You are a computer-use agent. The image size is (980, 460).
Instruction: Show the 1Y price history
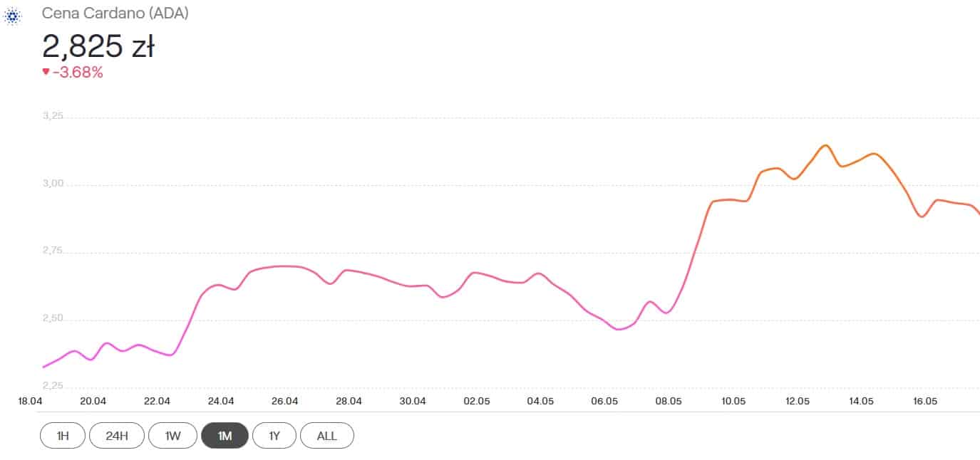tap(274, 436)
